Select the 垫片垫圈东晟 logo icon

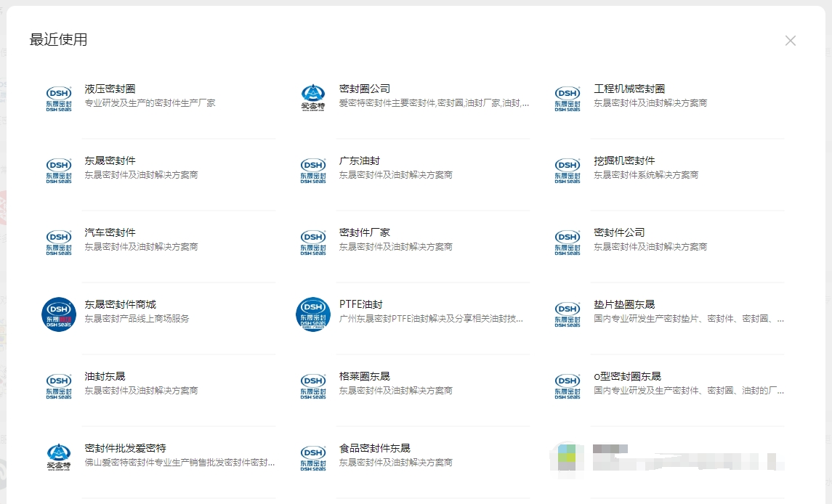pyautogui.click(x=567, y=314)
